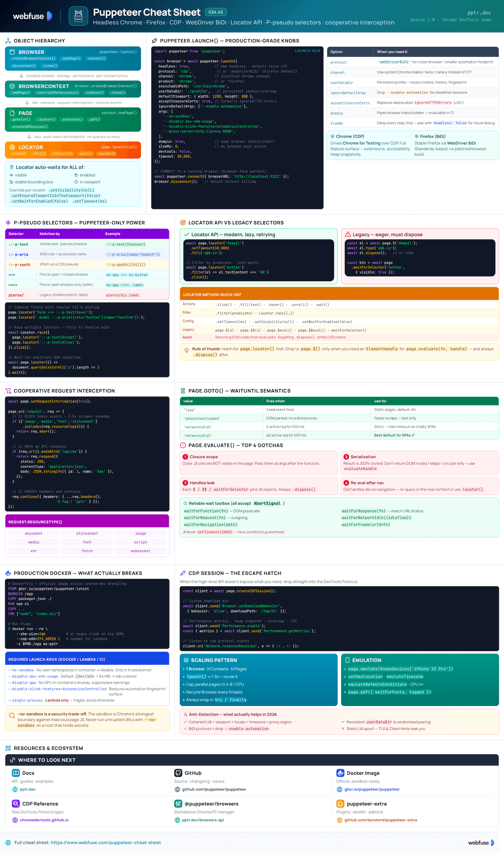Click the GitHub octocat icon
This screenshot has width=504, height=862.
[x=178, y=773]
